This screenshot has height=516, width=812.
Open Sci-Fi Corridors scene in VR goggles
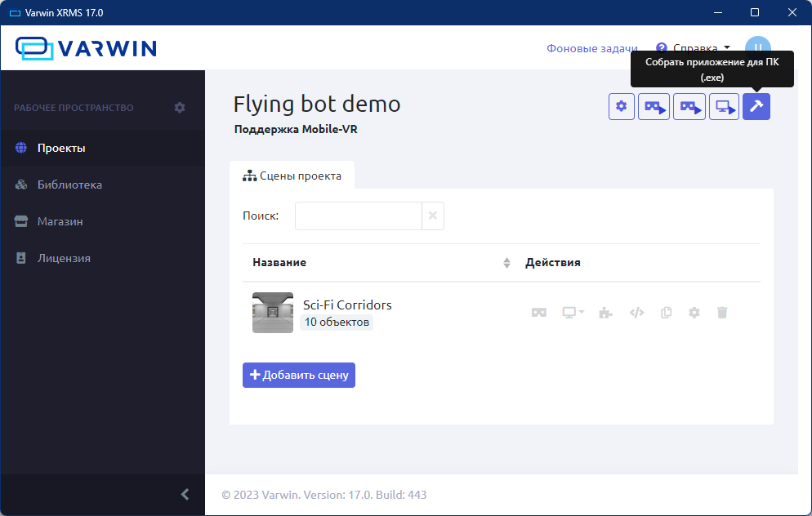pyautogui.click(x=538, y=313)
